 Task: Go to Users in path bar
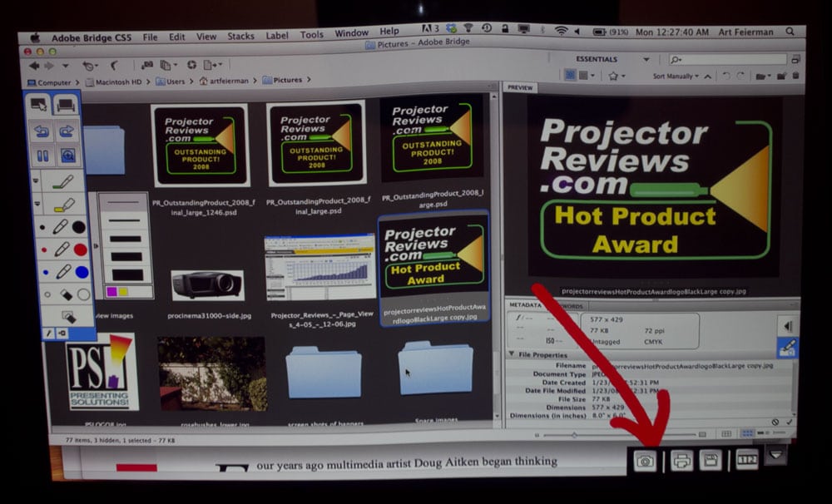tap(171, 82)
